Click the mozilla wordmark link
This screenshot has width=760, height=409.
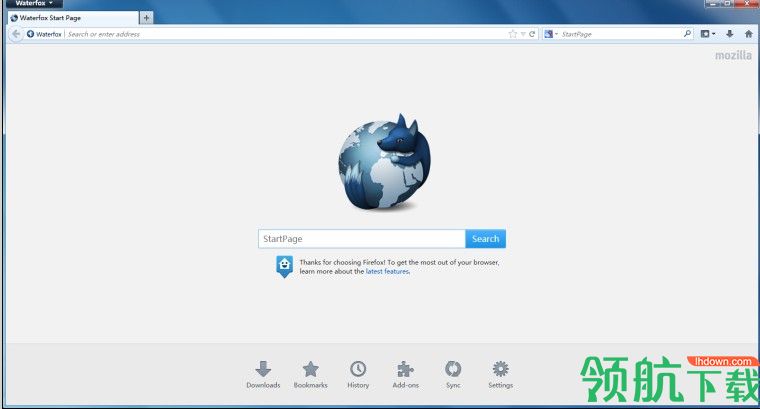(x=733, y=56)
